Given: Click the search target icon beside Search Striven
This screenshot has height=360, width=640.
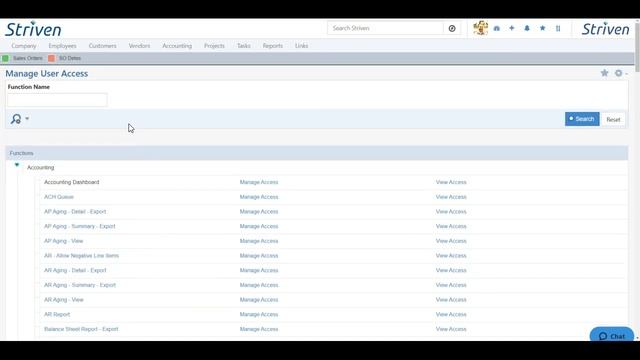Looking at the screenshot, I should tap(452, 28).
